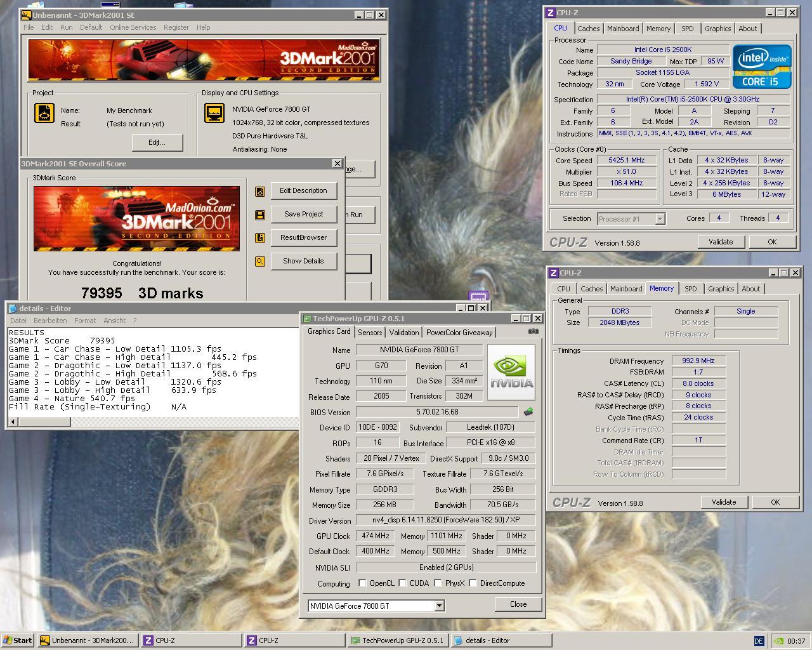Viewport: 812px width, 650px height.
Task: Click the 3DMark2001 banner in score dialog
Action: coord(137,219)
